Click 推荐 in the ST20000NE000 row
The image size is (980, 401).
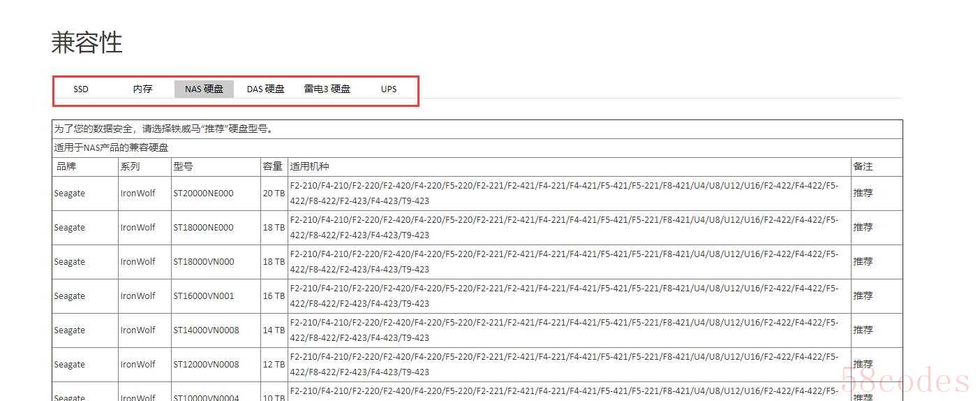pos(863,193)
